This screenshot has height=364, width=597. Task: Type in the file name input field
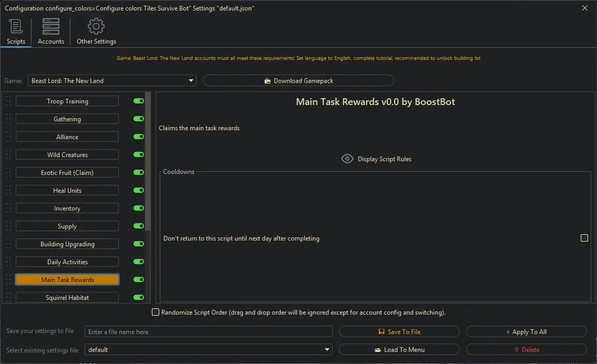tap(208, 331)
